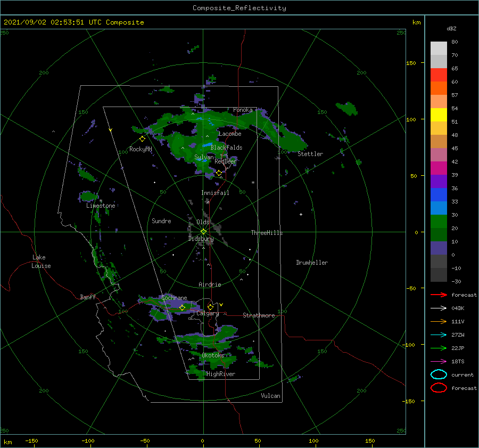Click the ThreeHills city label
The height and width of the screenshot is (448, 479).
pyautogui.click(x=267, y=233)
